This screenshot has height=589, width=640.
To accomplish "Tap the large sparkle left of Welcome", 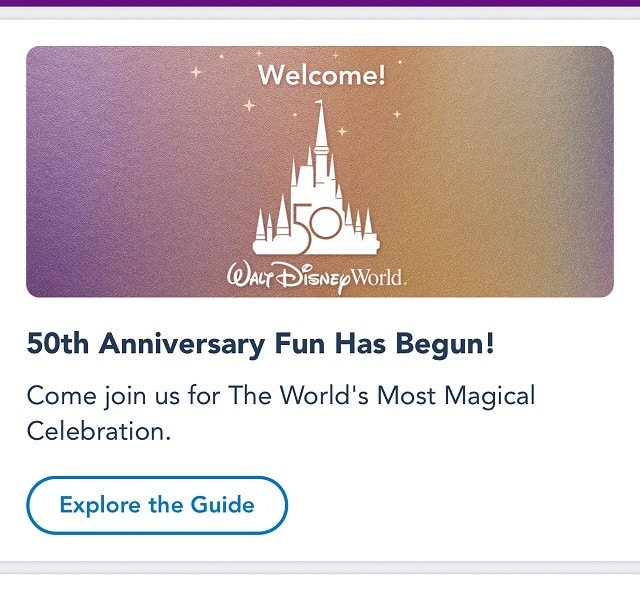I will point(196,73).
